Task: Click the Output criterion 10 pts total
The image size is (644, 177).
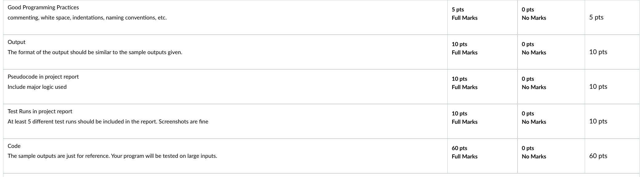Action: [598, 52]
